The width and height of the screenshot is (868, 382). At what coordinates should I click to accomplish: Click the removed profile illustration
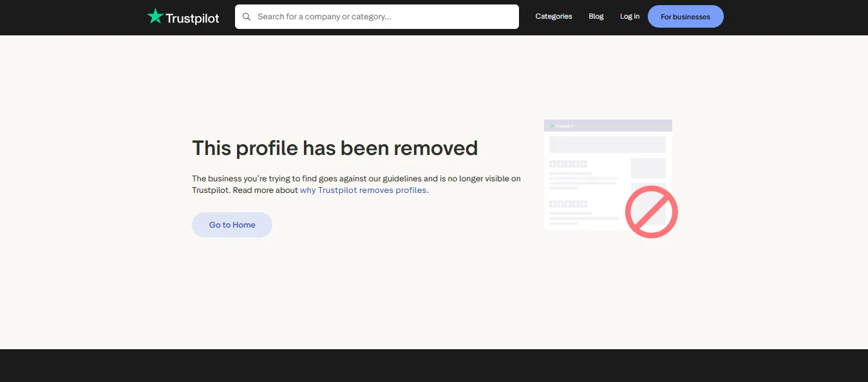610,178
